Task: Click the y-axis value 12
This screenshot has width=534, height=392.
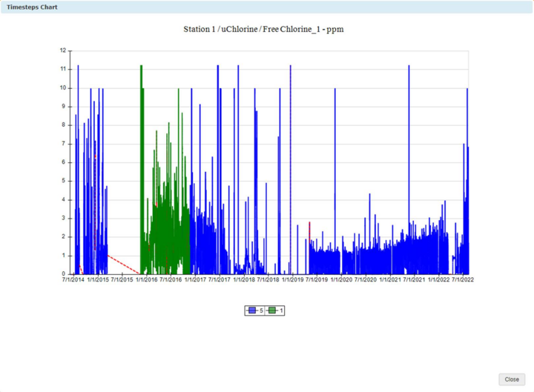Action: point(62,50)
